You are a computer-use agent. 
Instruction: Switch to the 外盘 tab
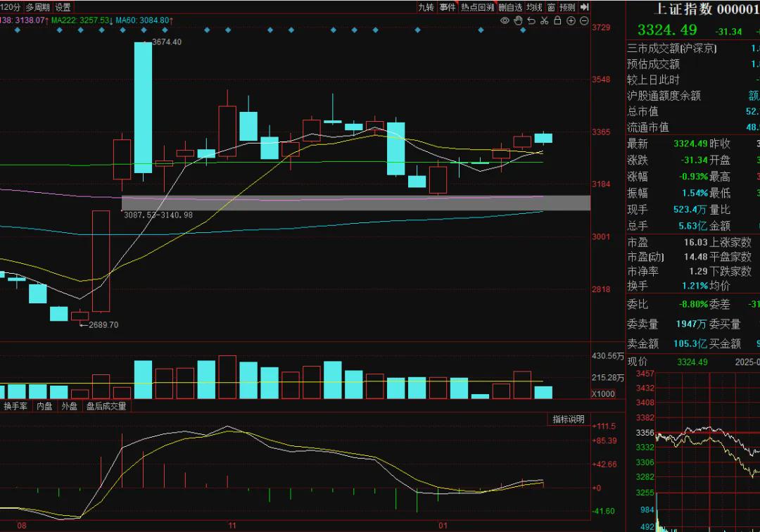click(x=69, y=406)
